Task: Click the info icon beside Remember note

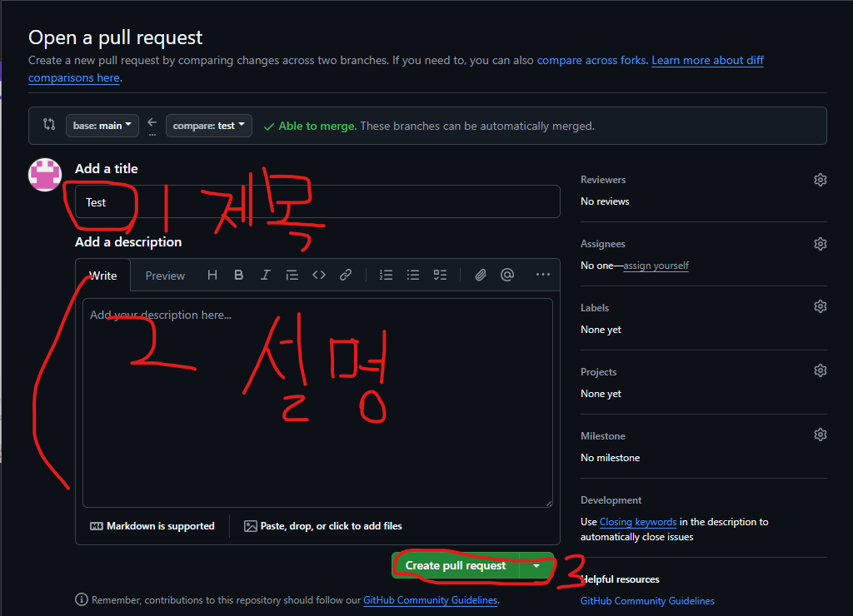Action: tap(82, 599)
